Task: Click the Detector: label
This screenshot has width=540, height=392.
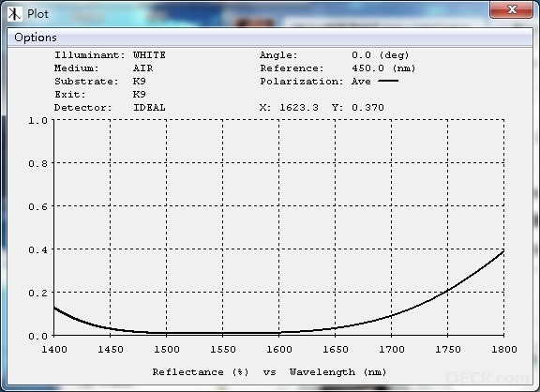Action: point(83,108)
